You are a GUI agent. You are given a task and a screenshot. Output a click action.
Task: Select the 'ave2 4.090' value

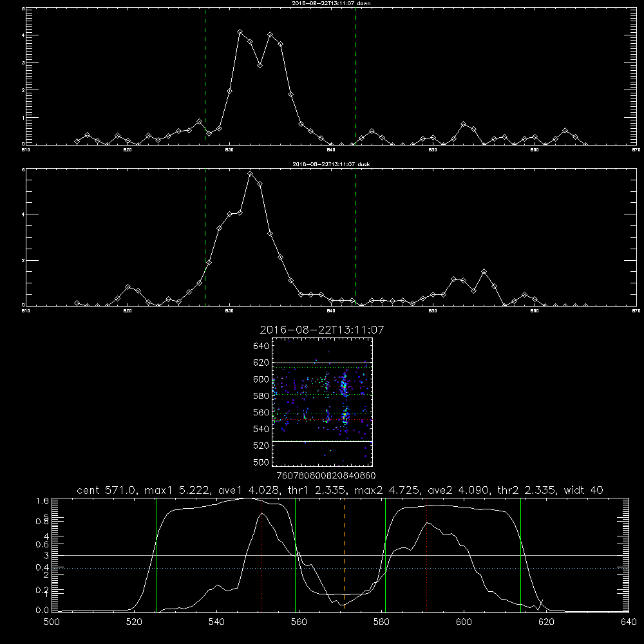click(459, 490)
